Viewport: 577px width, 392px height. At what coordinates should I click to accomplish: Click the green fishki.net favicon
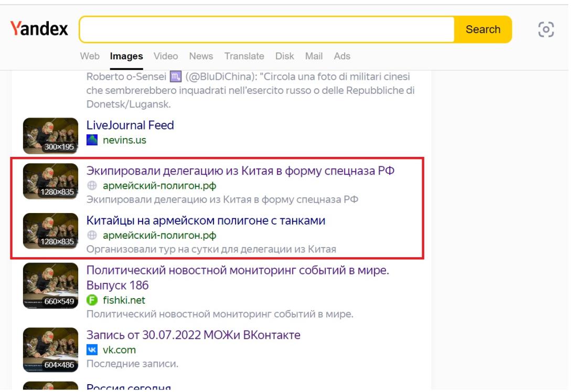pyautogui.click(x=92, y=300)
